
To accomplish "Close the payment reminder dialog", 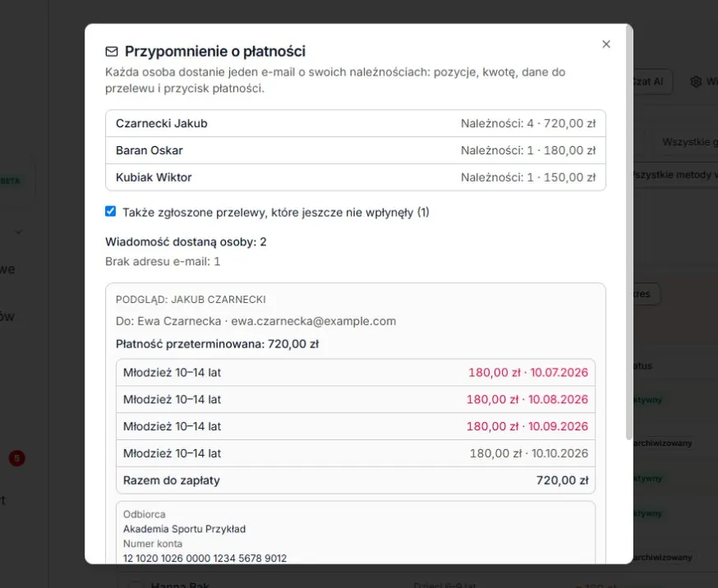I will click(x=605, y=44).
